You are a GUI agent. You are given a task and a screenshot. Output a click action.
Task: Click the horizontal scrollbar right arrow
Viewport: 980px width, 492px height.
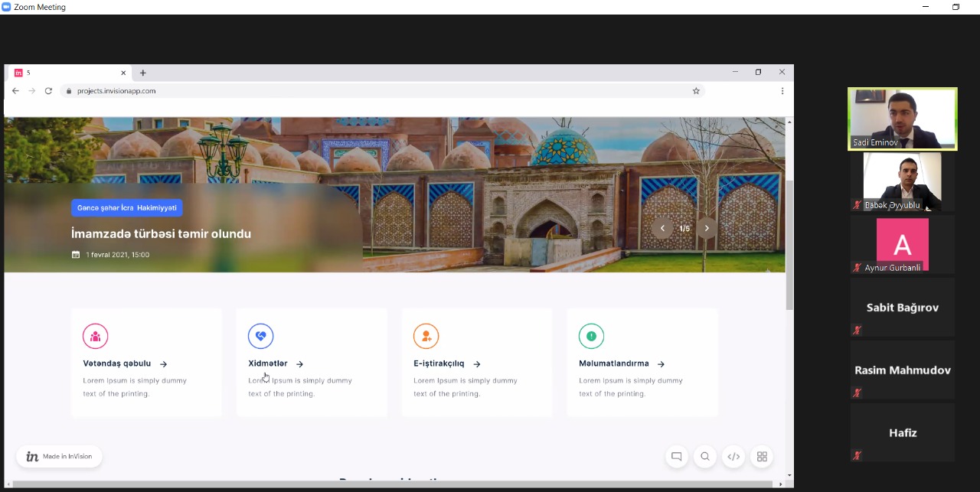[x=781, y=484]
